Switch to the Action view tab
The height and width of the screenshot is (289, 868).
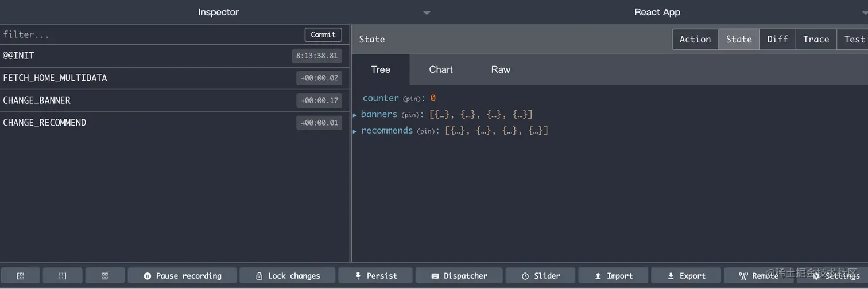(695, 39)
